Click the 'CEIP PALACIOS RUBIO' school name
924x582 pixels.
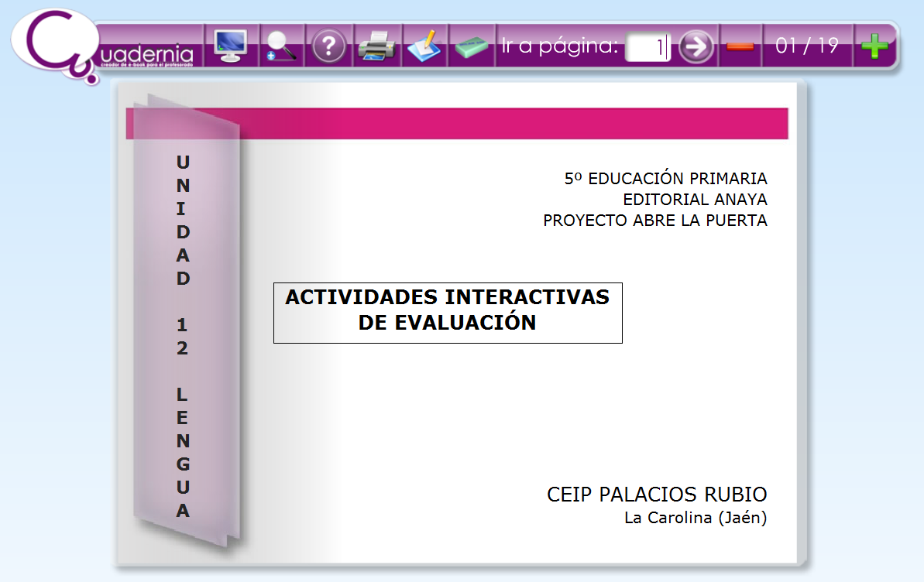(x=656, y=495)
